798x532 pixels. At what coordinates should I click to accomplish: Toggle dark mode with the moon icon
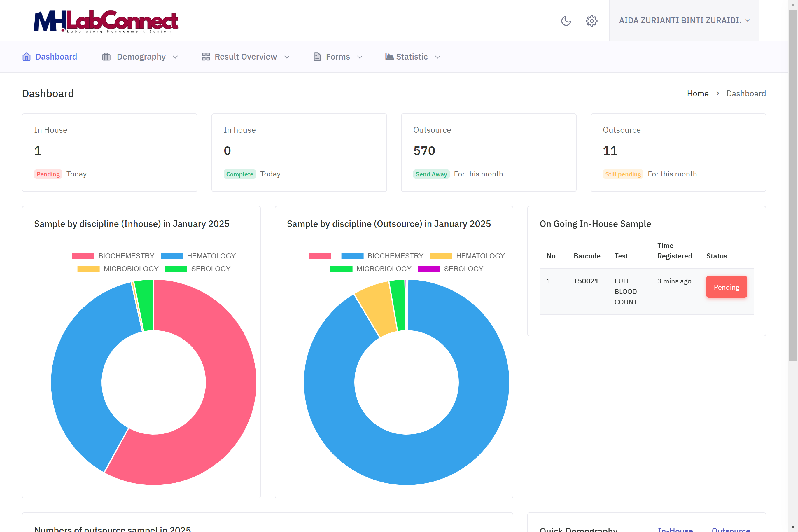click(x=566, y=21)
